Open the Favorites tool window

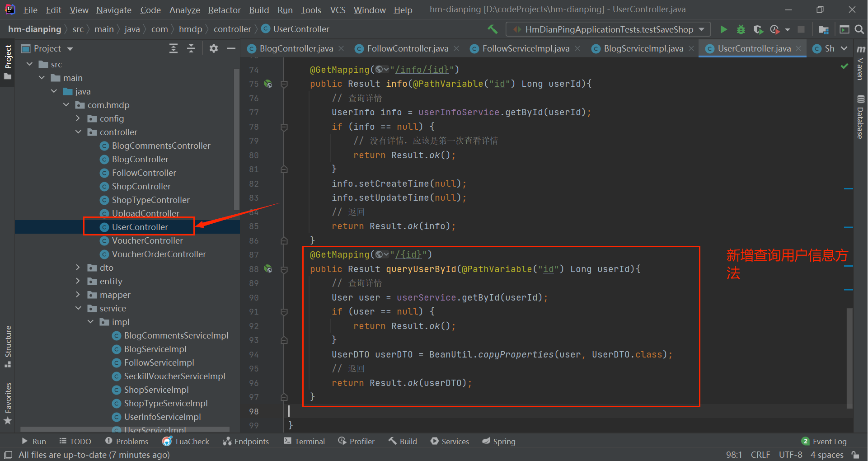pyautogui.click(x=8, y=403)
